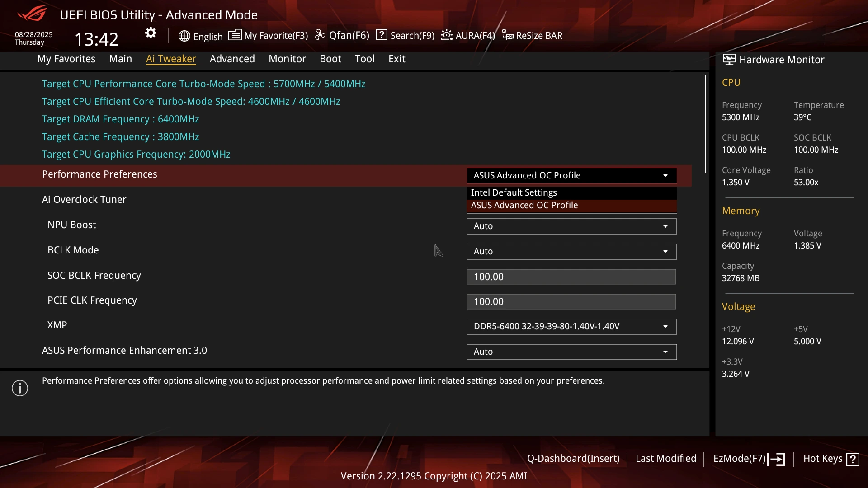Select NPU Boost label
The height and width of the screenshot is (488, 868).
[x=71, y=225]
